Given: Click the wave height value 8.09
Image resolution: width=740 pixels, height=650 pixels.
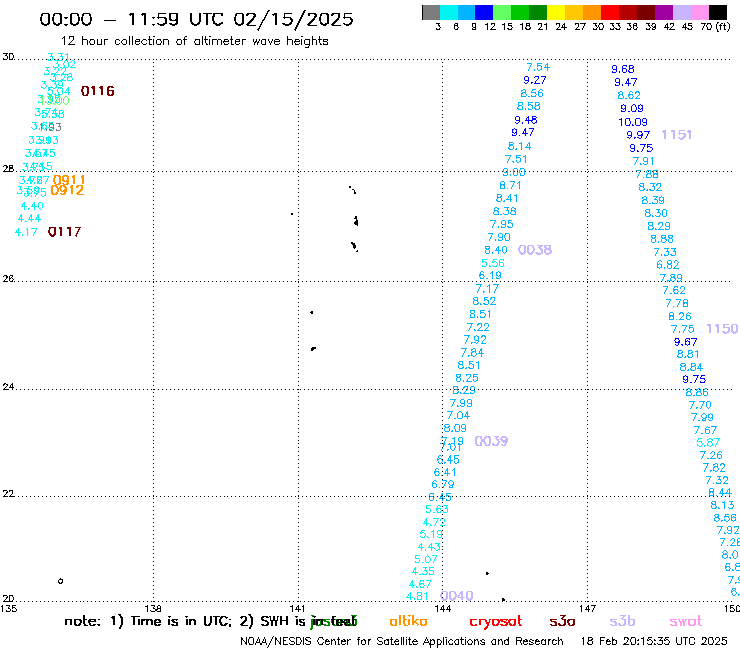Looking at the screenshot, I should click(455, 428).
